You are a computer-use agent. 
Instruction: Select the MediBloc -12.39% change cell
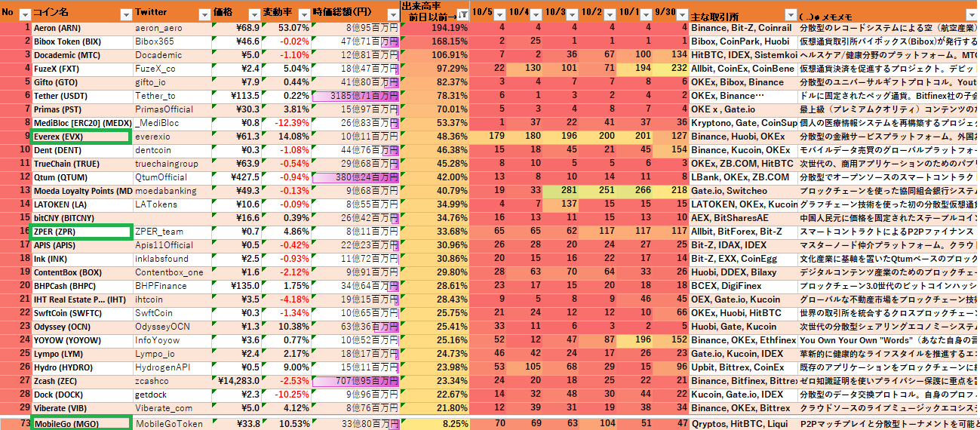286,123
